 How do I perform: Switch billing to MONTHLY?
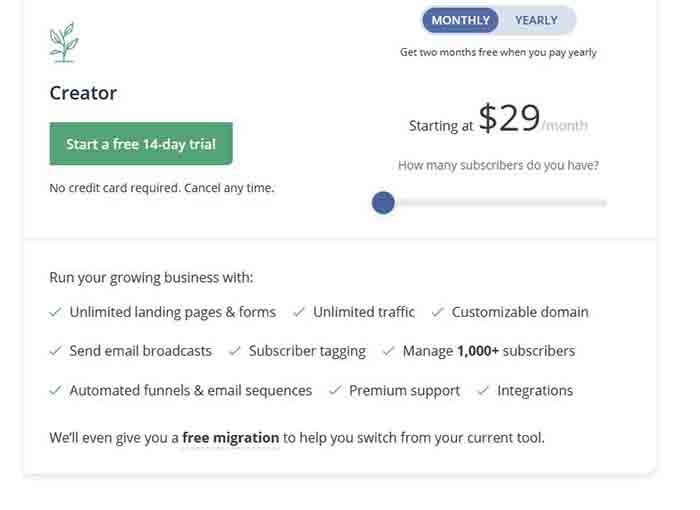pos(460,20)
